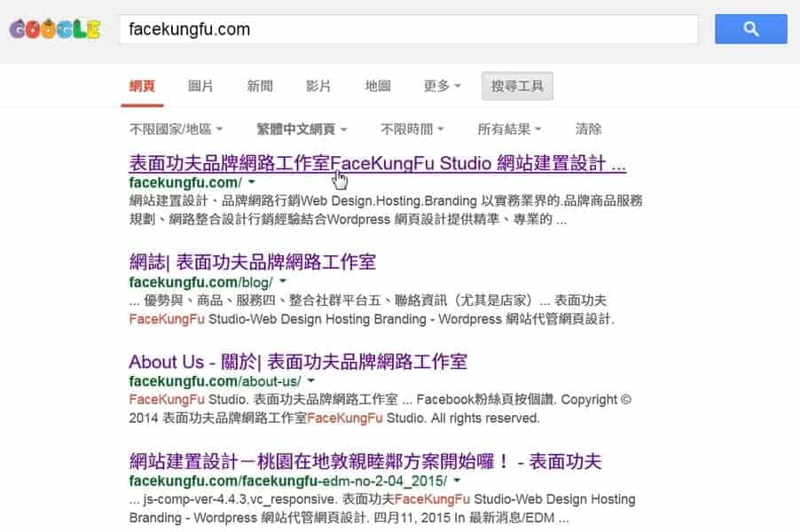Expand the 不限時間 time filter
The height and width of the screenshot is (532, 800).
[412, 129]
